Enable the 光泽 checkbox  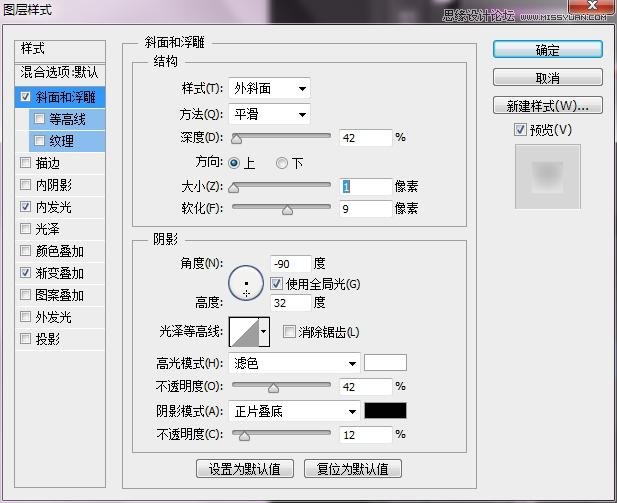click(x=25, y=229)
